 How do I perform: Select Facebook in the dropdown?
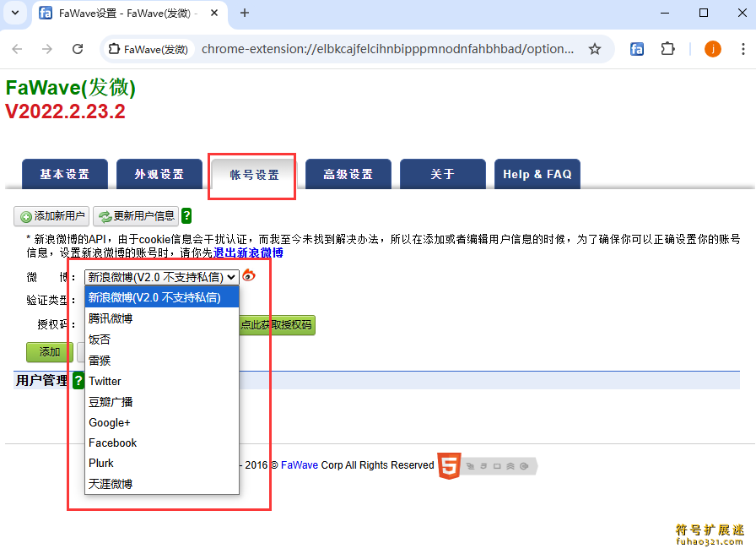pyautogui.click(x=162, y=443)
